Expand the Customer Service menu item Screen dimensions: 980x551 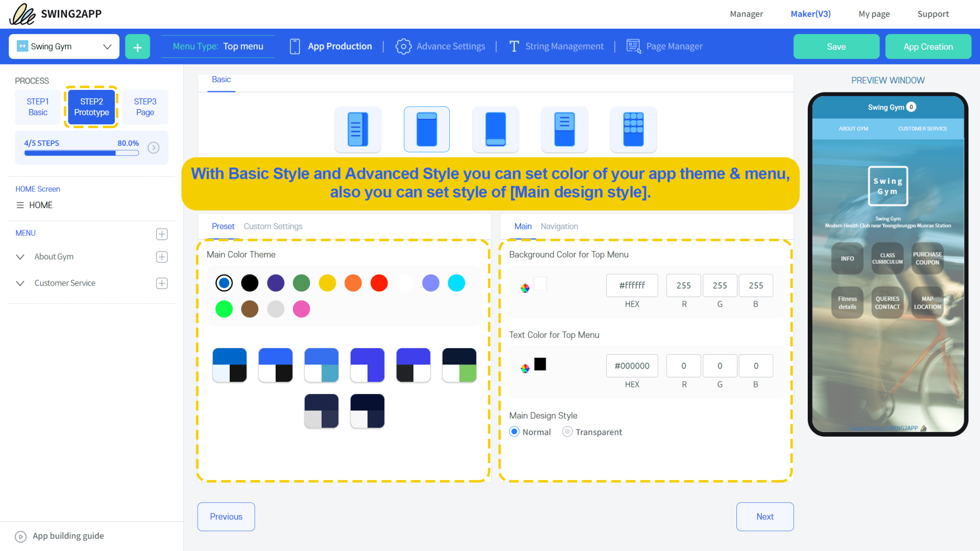click(x=20, y=283)
